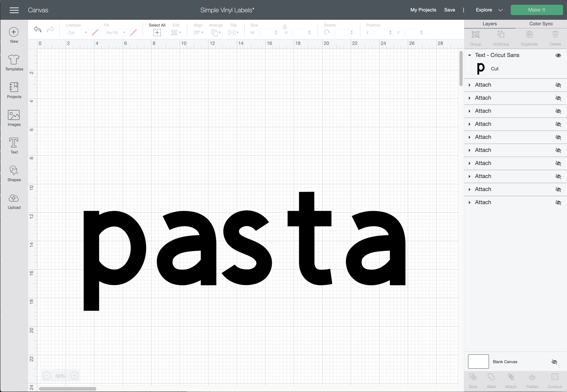This screenshot has height=392, width=567.
Task: Click Select All icon
Action: [x=157, y=32]
